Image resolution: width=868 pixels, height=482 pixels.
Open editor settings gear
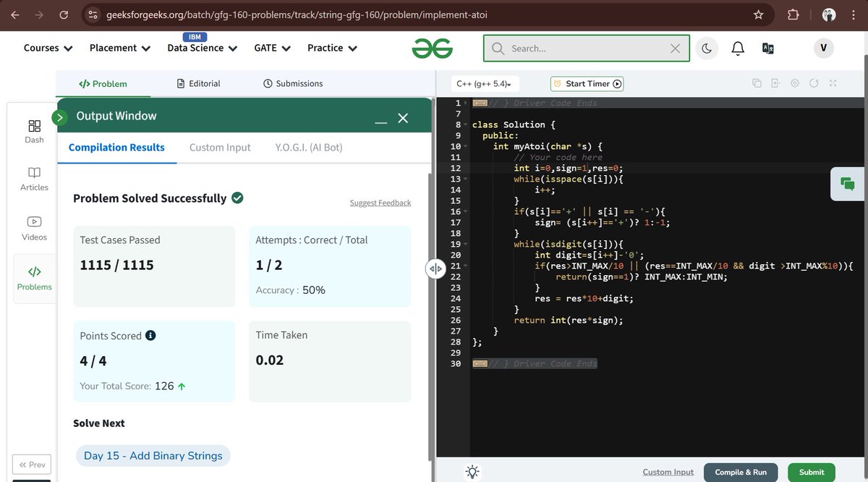[795, 83]
